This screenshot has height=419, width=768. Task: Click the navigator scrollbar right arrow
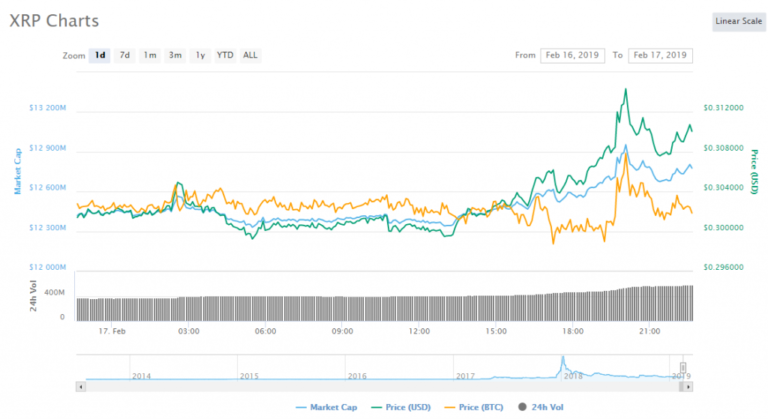pyautogui.click(x=689, y=385)
